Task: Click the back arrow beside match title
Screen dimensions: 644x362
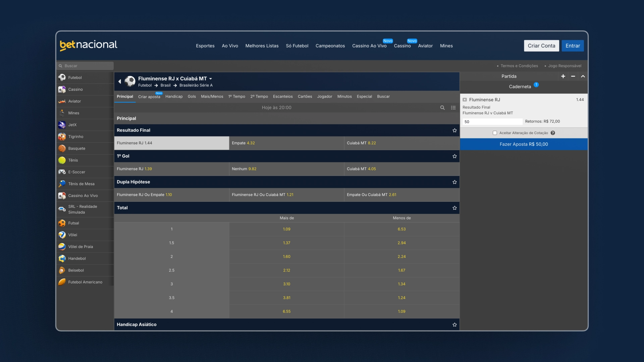Action: tap(119, 81)
